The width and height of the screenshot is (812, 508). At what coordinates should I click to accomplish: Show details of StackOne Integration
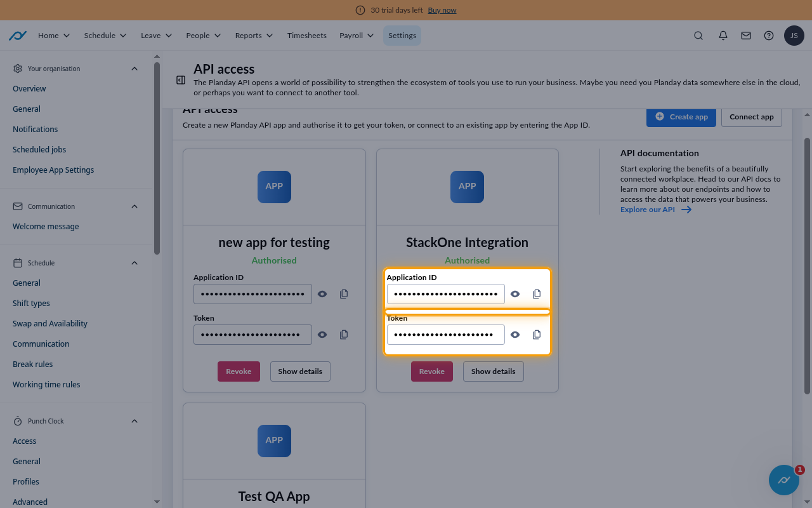[x=494, y=371]
